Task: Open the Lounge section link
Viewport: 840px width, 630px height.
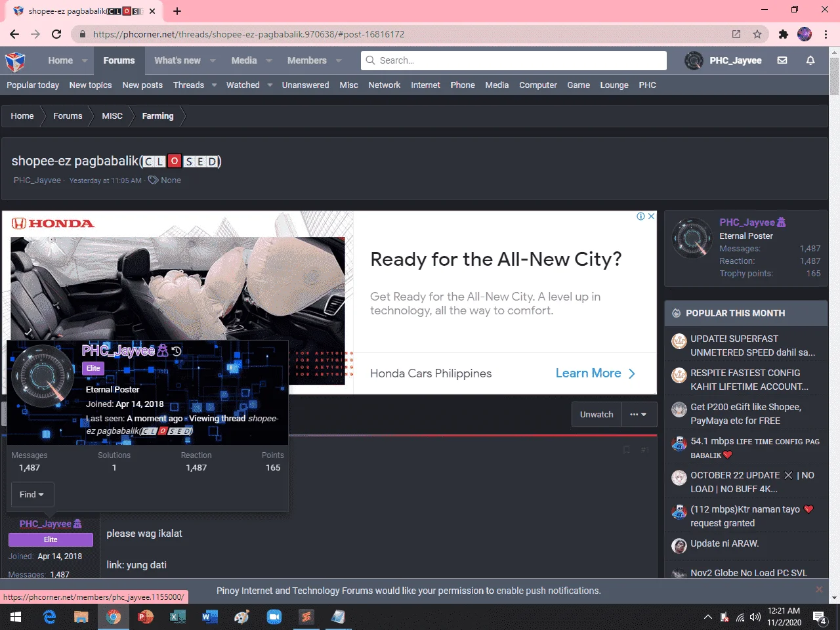Action: (614, 85)
